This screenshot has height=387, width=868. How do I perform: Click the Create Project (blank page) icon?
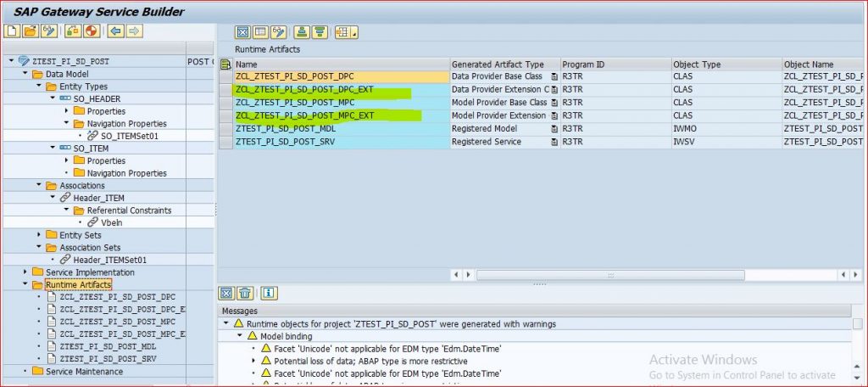12,31
